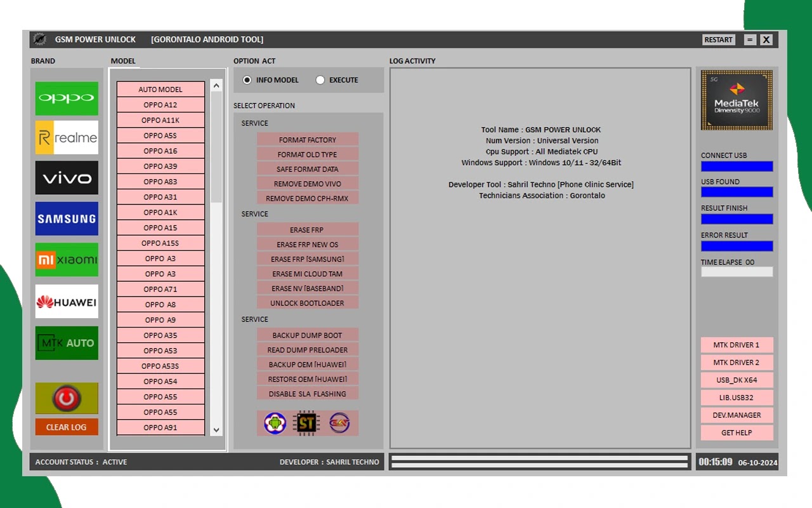Select OPPO A71 model
812x508 pixels.
160,289
